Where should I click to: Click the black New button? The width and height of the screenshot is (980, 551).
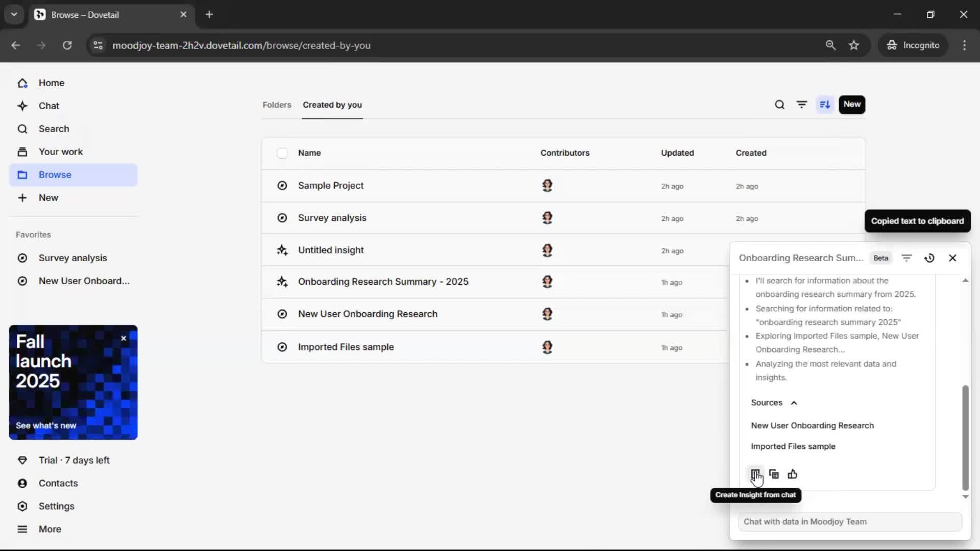pyautogui.click(x=851, y=105)
